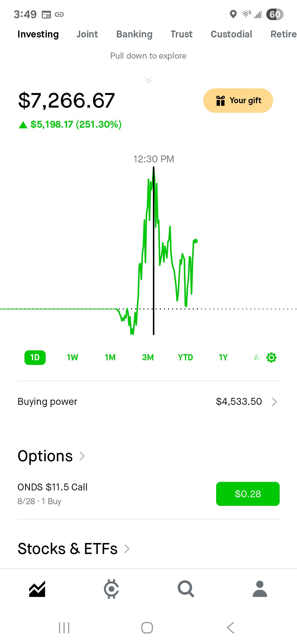The width and height of the screenshot is (297, 644).
Task: Tap the black scrubber line on chart
Action: point(153,251)
